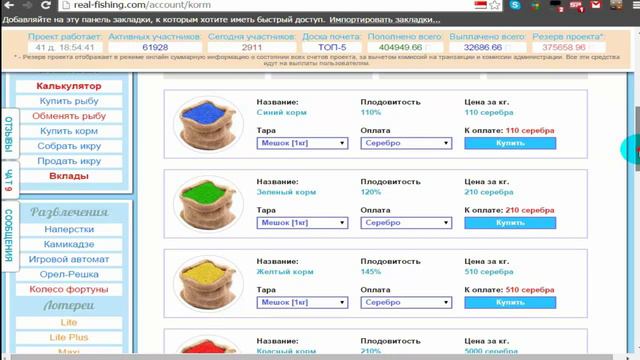Reload the page with the refresh icon
The image size is (640, 360).
46,5
